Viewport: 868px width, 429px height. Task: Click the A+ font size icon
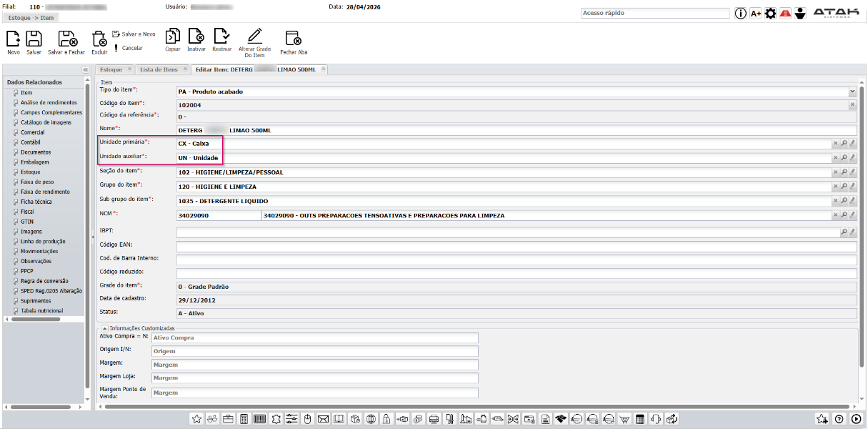755,13
